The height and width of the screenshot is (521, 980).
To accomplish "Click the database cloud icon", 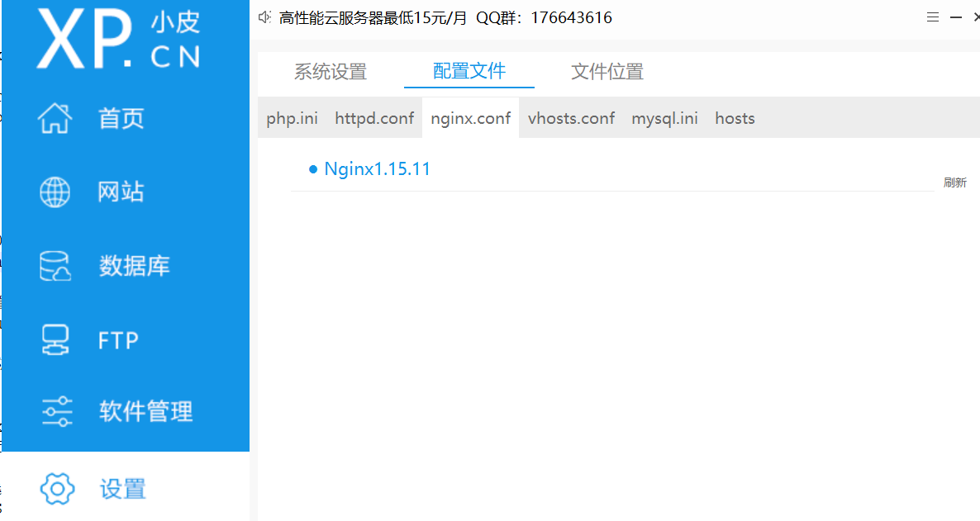I will pos(55,266).
